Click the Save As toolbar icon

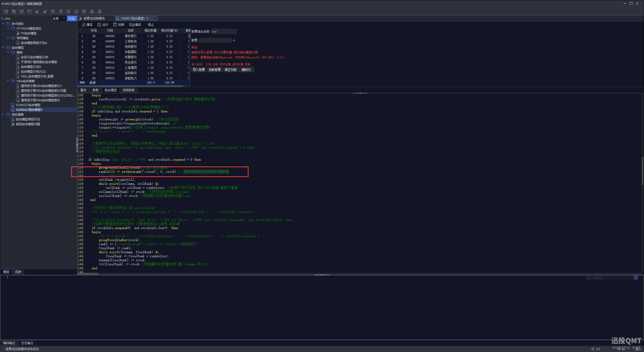[x=22, y=12]
